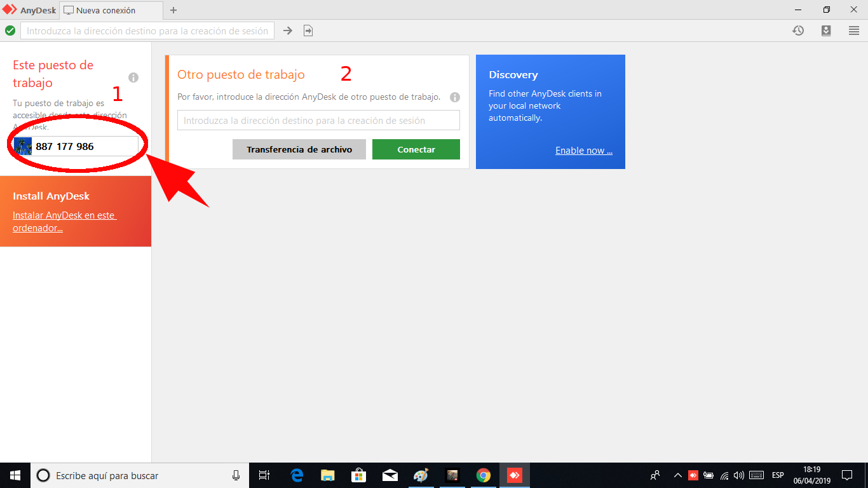The height and width of the screenshot is (488, 868).
Task: Add a new tab with the plus button
Action: click(x=173, y=10)
